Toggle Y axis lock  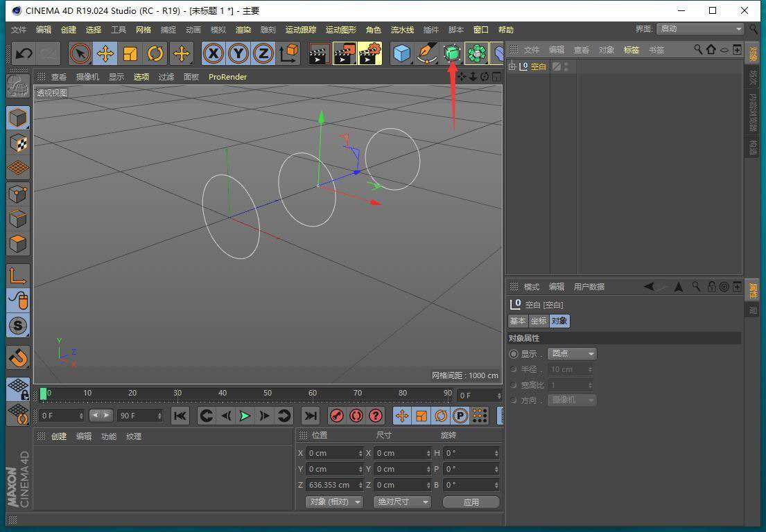pos(238,53)
